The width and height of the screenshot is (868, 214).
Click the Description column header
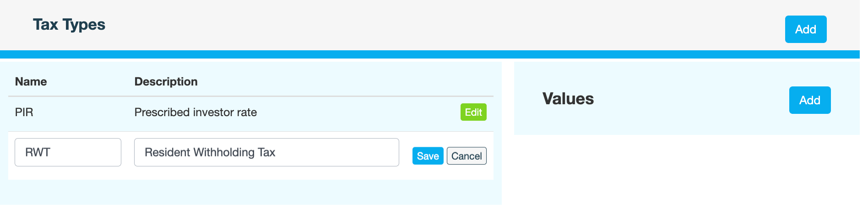pyautogui.click(x=166, y=81)
